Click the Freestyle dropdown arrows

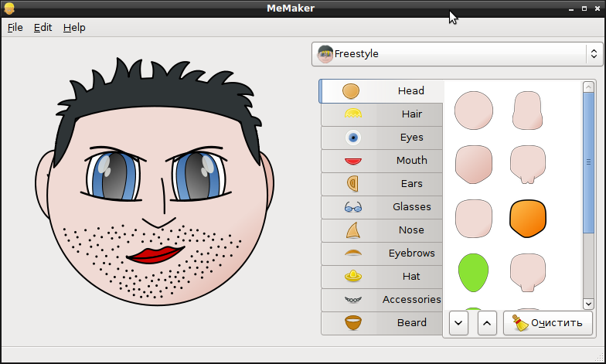pyautogui.click(x=594, y=54)
